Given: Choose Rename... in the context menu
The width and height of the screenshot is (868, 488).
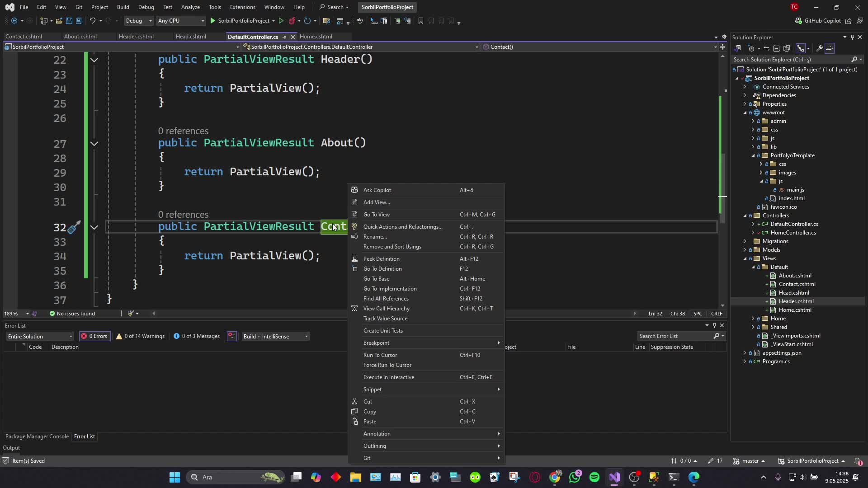Looking at the screenshot, I should coord(426,237).
